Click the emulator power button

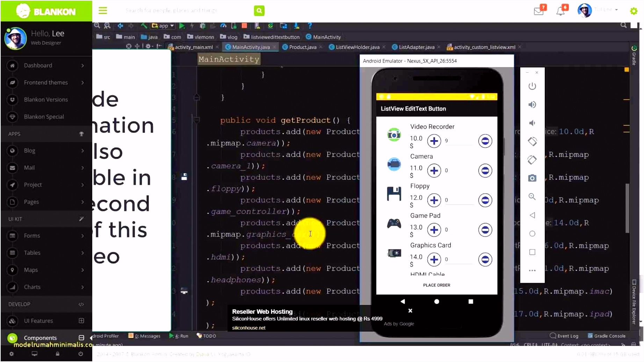click(532, 86)
